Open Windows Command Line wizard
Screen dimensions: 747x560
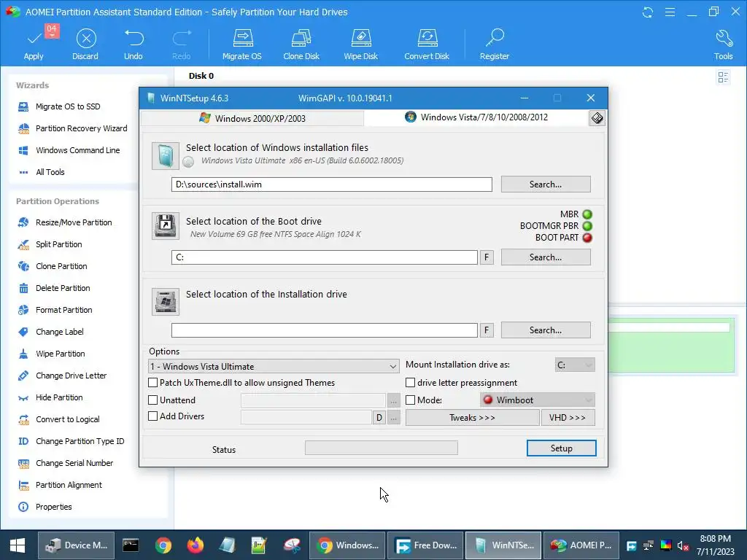(69, 150)
